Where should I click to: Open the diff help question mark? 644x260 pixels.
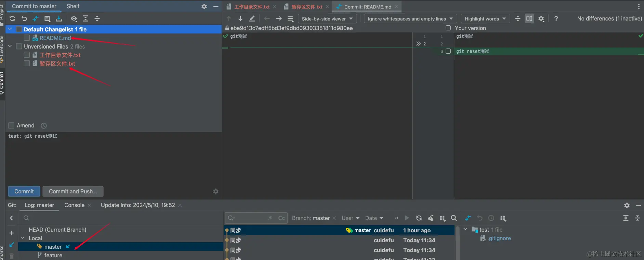(556, 18)
